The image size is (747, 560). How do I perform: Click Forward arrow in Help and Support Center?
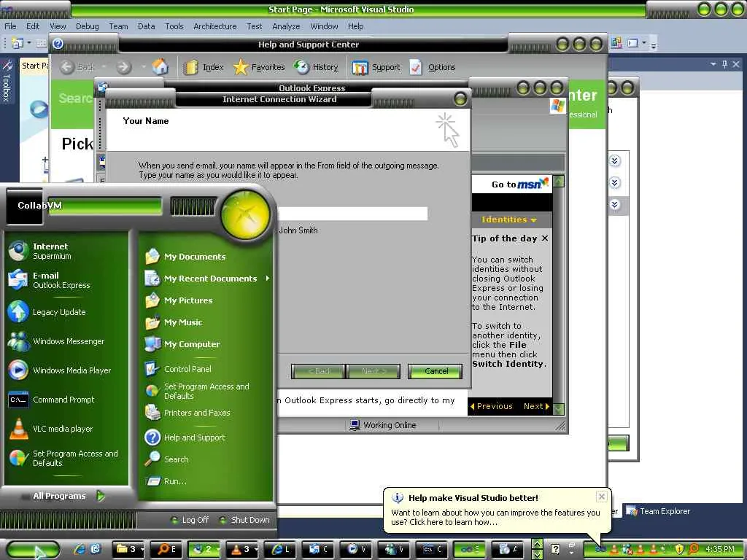point(124,67)
